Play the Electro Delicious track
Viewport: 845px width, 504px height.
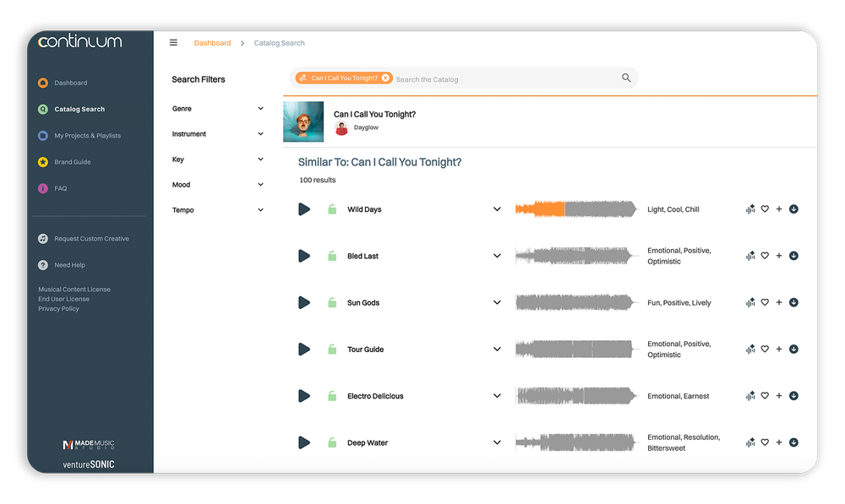pyautogui.click(x=304, y=396)
